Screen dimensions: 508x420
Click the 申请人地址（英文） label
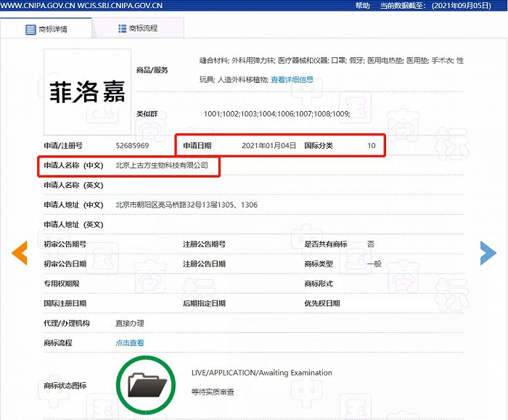[x=73, y=224]
